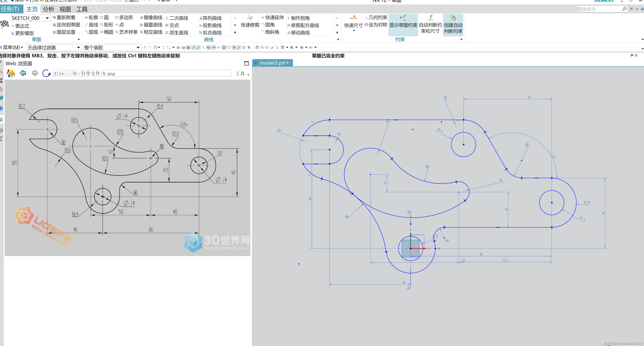Viewport: 644px width, 346px height.
Task: Toggle midpoint snap filter icon
Action: click(198, 47)
